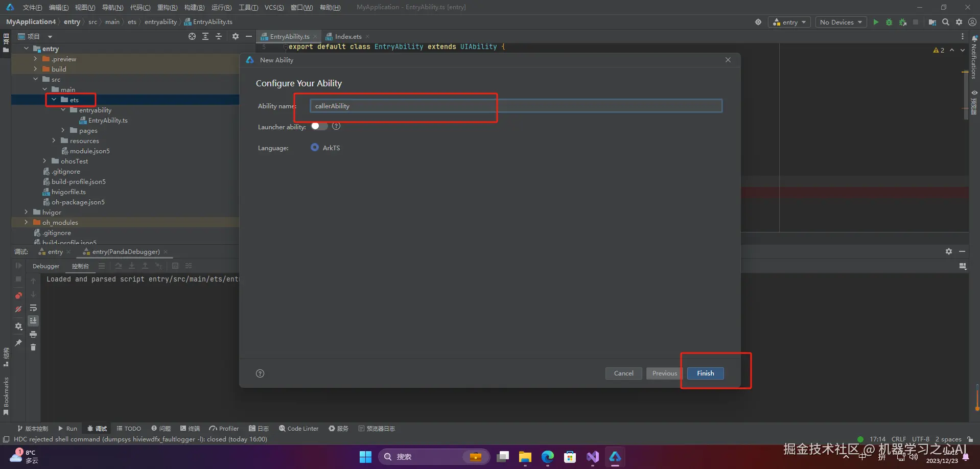Click the Cancel button in dialog

(623, 373)
